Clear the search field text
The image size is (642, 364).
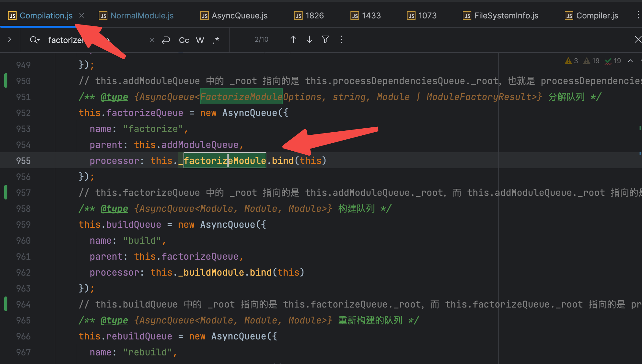click(152, 40)
